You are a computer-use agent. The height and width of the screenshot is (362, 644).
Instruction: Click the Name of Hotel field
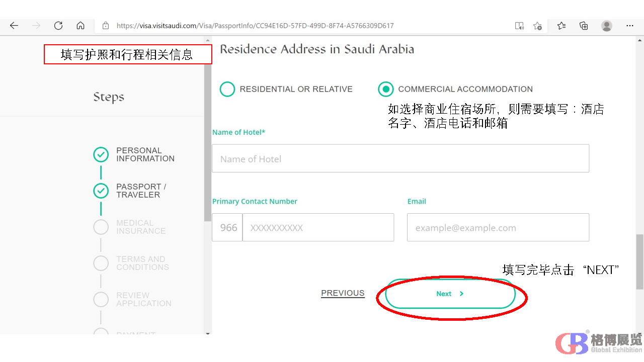(x=400, y=159)
